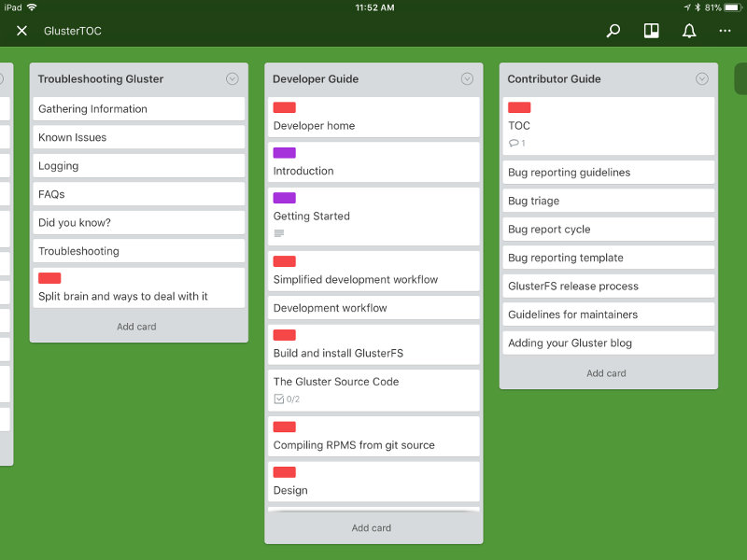The width and height of the screenshot is (747, 560).
Task: Open the Troubleshooting Gluster list menu chevron
Action: pyautogui.click(x=233, y=78)
